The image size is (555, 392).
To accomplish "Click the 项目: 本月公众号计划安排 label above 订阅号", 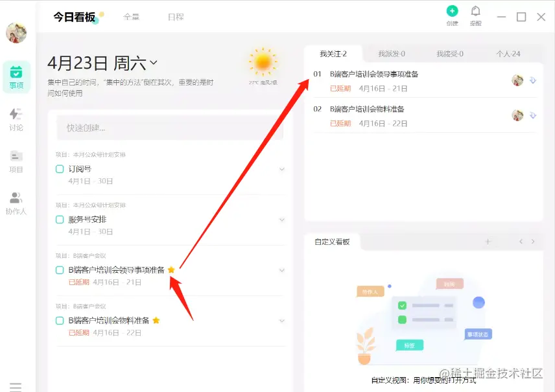I will [x=91, y=155].
